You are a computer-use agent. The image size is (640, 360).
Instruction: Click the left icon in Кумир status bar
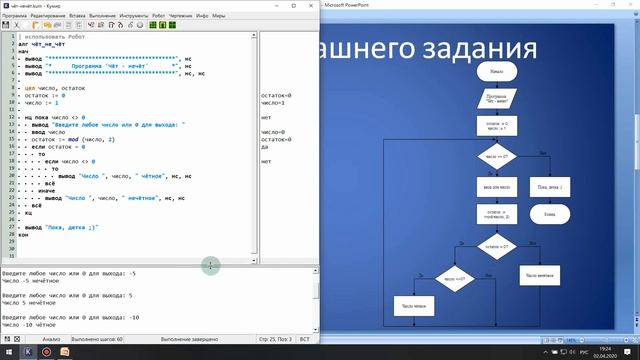(7, 339)
